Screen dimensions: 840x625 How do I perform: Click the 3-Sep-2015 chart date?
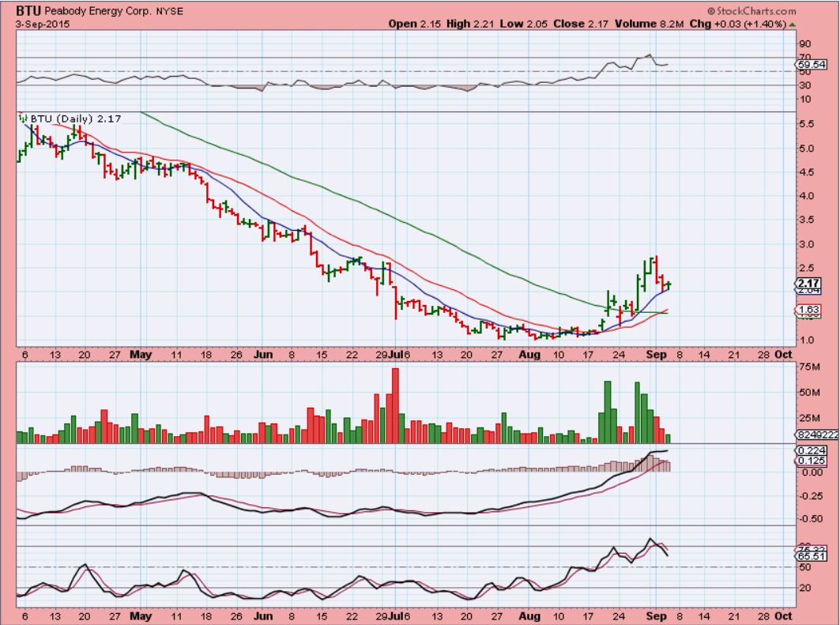[43, 24]
